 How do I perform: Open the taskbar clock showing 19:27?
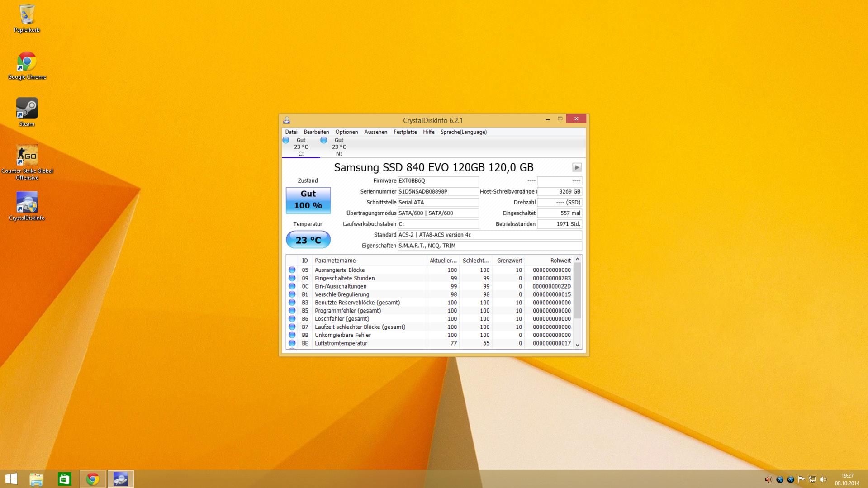(x=847, y=479)
